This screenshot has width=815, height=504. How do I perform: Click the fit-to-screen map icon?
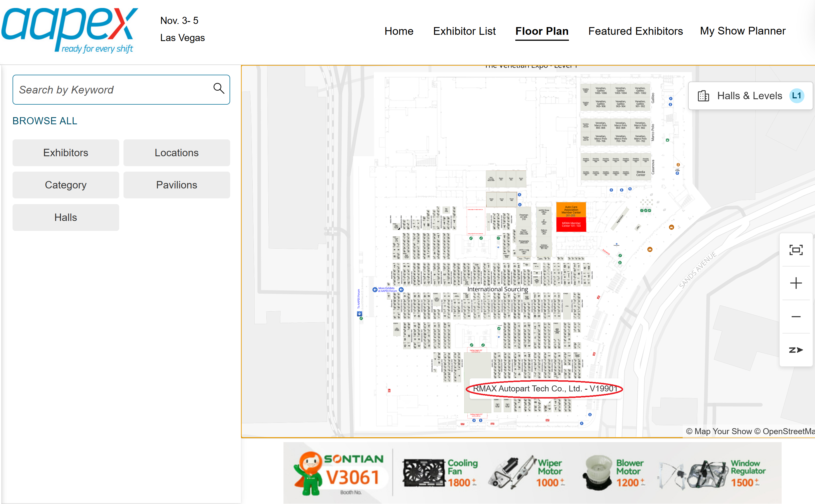[796, 250]
